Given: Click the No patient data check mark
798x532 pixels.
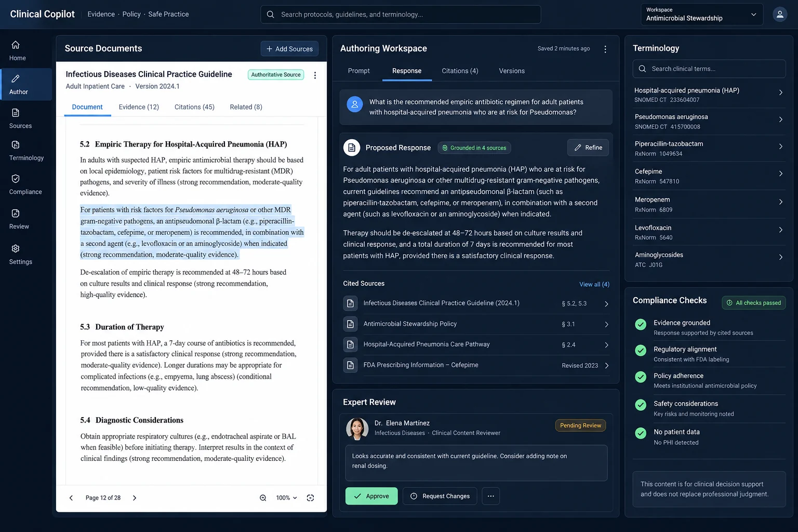Looking at the screenshot, I should click(641, 433).
